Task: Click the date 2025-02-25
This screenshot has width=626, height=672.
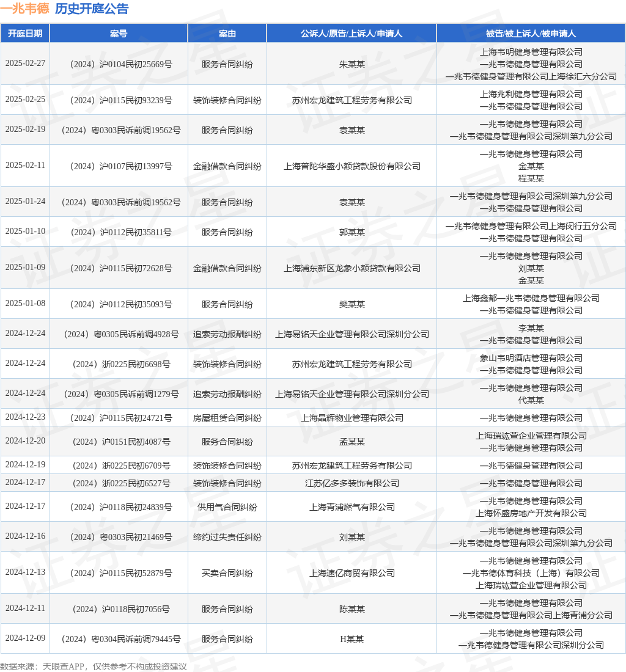Action: click(x=25, y=100)
